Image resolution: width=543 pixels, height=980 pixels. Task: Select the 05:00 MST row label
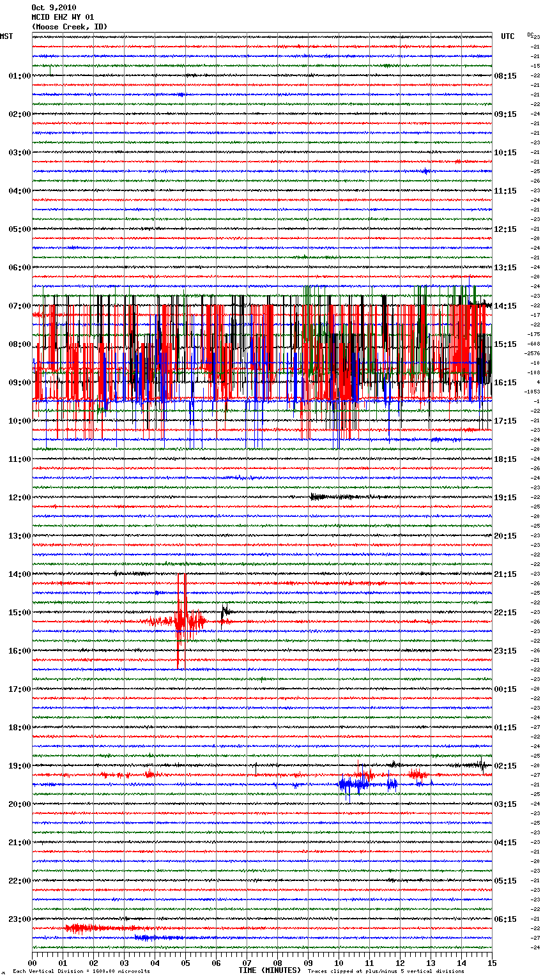click(19, 229)
